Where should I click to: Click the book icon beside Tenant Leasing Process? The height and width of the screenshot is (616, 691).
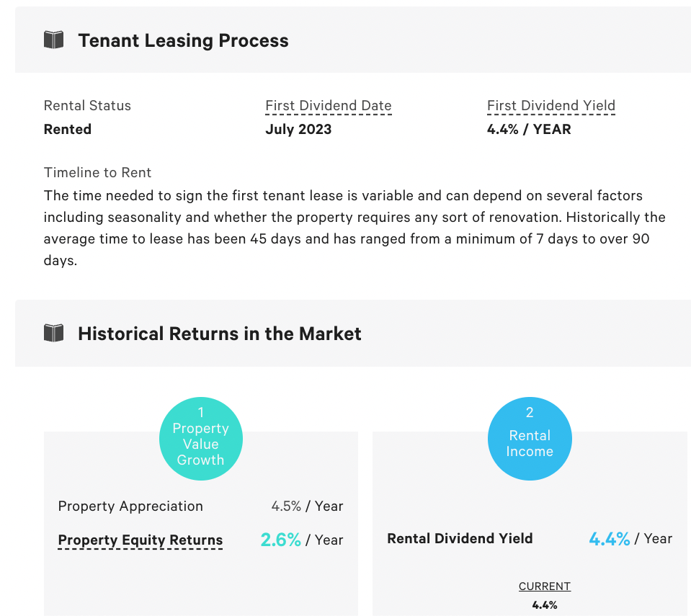coord(54,40)
